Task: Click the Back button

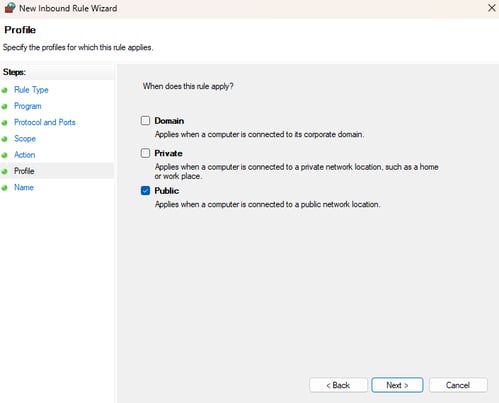Action: 338,385
